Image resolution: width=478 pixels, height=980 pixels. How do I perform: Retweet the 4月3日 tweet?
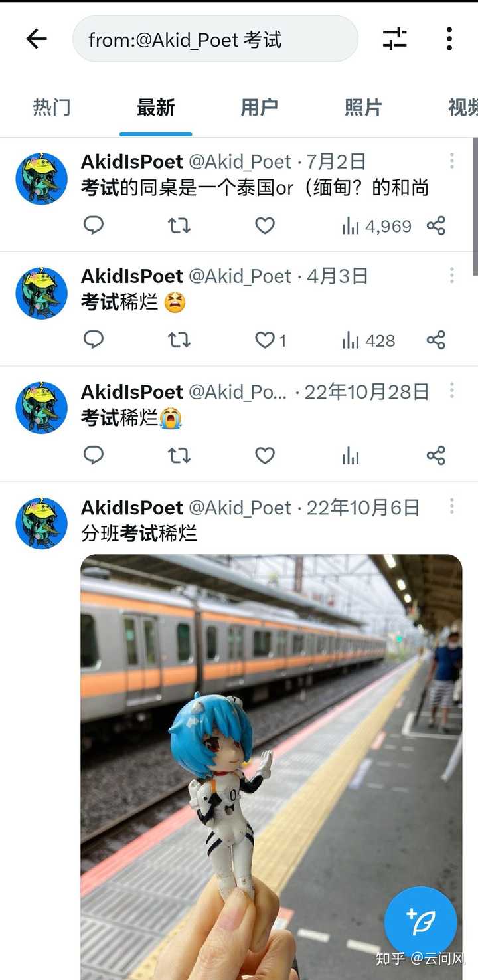[x=179, y=341]
